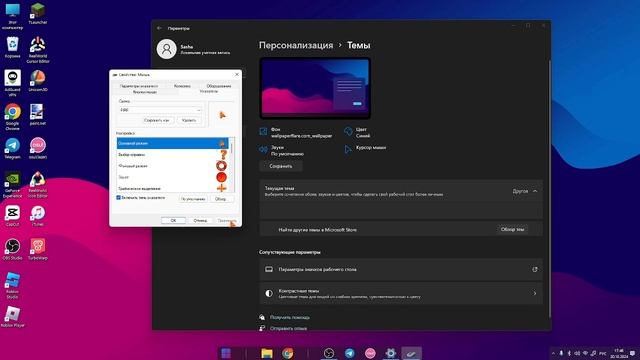Open the Этот компьютер desktop icon
The height and width of the screenshot is (360, 640).
[12, 16]
